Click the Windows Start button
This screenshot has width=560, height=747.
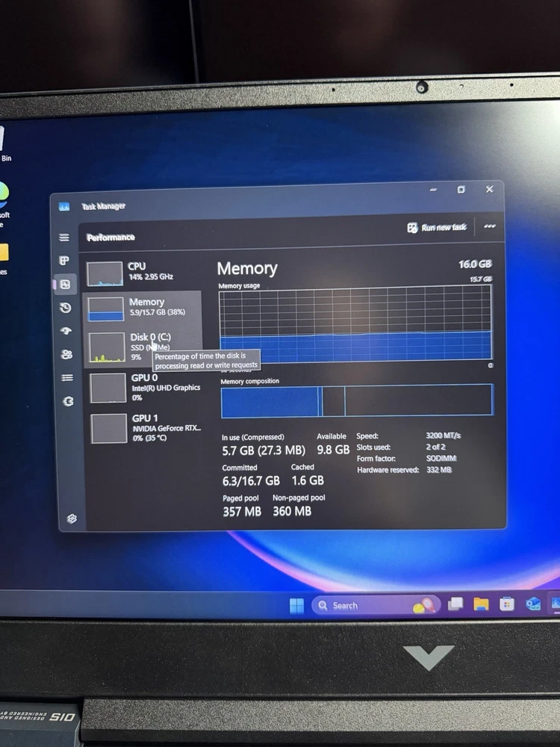click(296, 606)
